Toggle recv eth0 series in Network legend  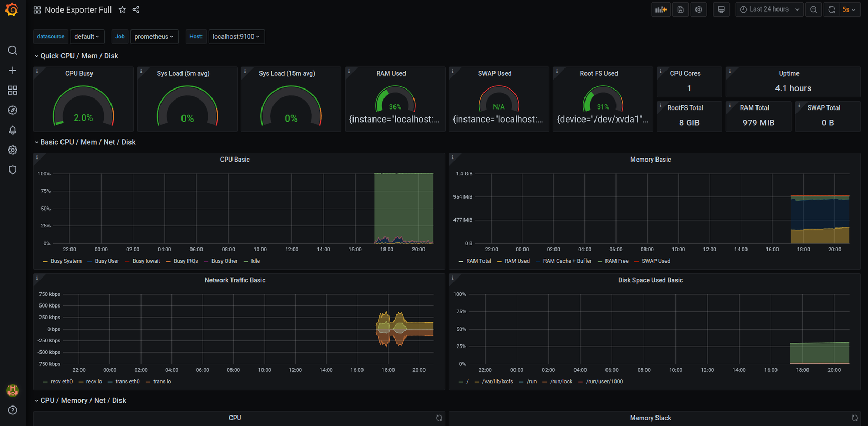62,382
